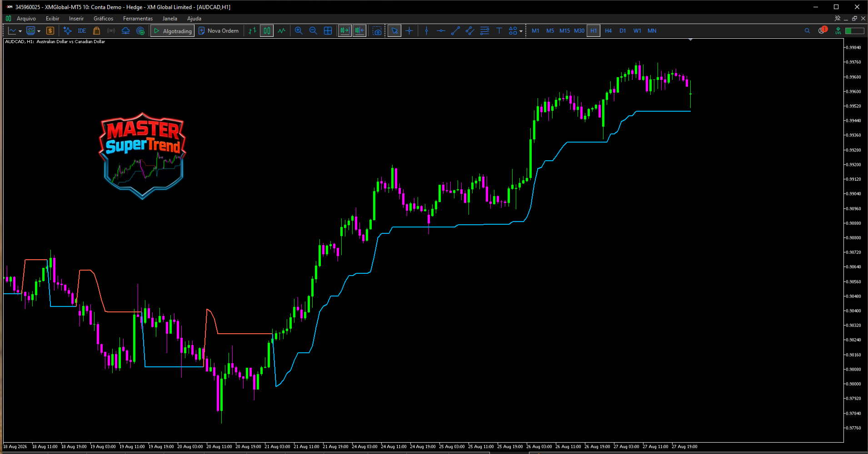Screen dimensions: 868x454
Task: Select the H1 timeframe button
Action: click(594, 31)
